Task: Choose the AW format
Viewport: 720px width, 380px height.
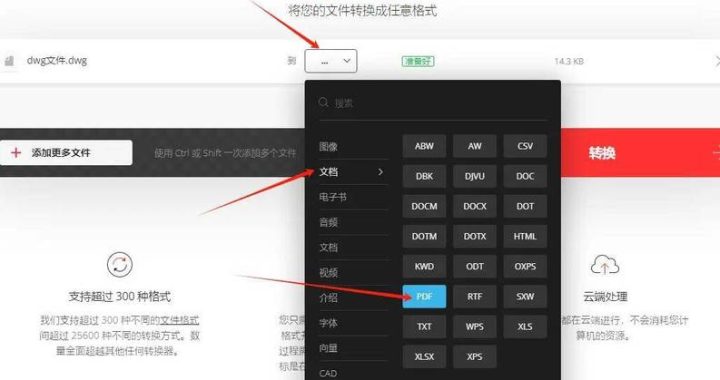Action: [x=475, y=146]
